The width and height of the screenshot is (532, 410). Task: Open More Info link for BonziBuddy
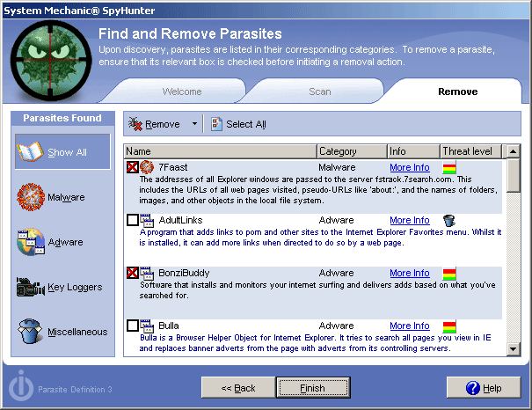pyautogui.click(x=409, y=273)
